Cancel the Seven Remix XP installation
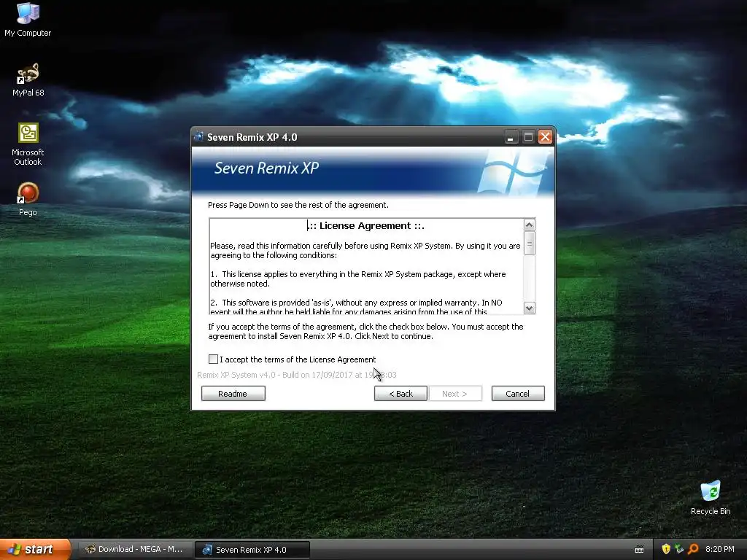The width and height of the screenshot is (747, 560). tap(518, 393)
